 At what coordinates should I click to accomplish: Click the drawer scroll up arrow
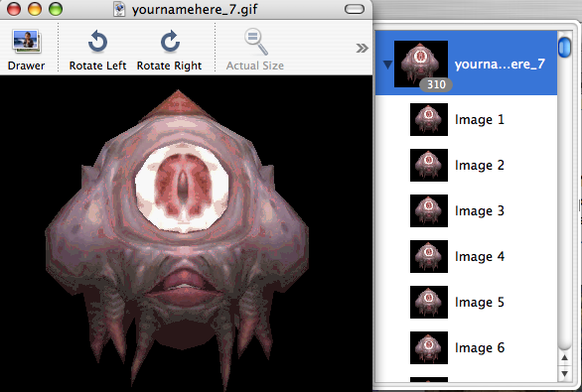point(564,357)
